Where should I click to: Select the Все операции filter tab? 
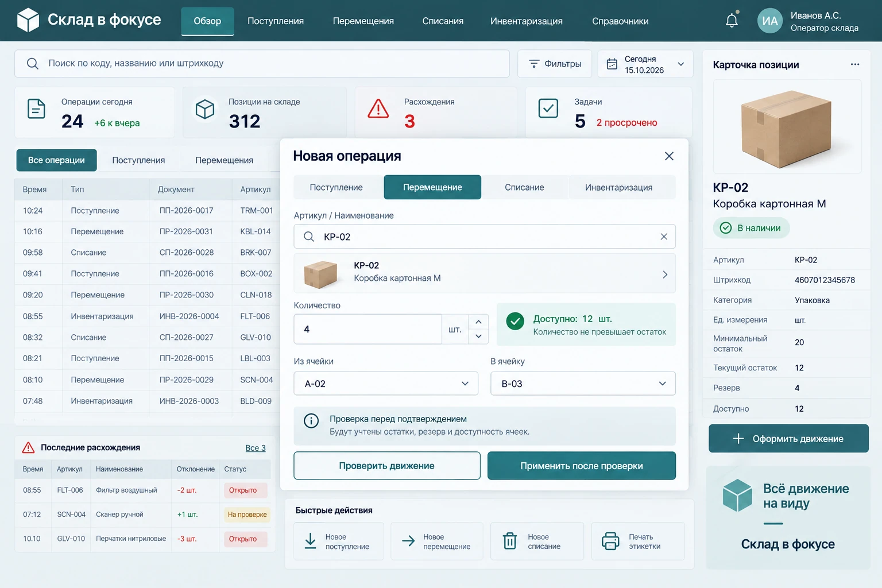(56, 160)
